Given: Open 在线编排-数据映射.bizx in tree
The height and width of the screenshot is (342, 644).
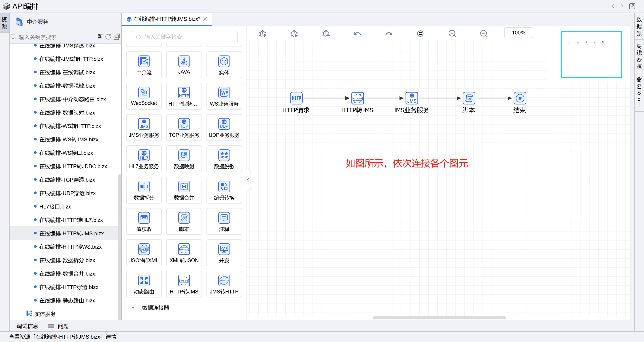Looking at the screenshot, I should point(67,113).
